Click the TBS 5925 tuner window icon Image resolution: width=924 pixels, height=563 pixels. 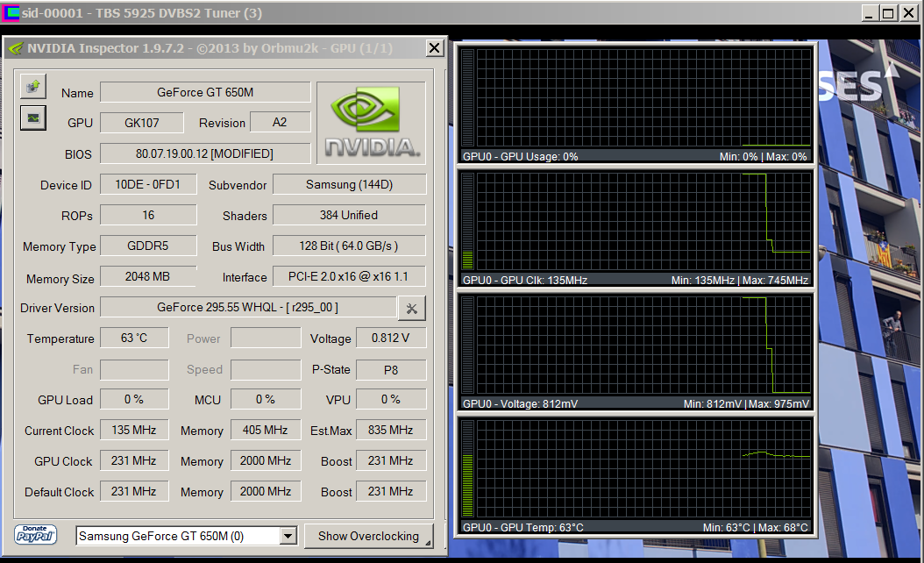(11, 13)
